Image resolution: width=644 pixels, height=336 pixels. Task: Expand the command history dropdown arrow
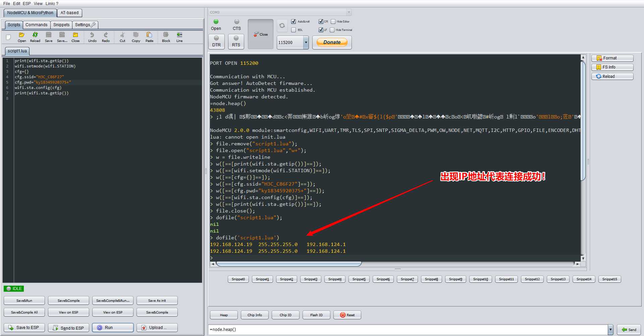pos(610,330)
